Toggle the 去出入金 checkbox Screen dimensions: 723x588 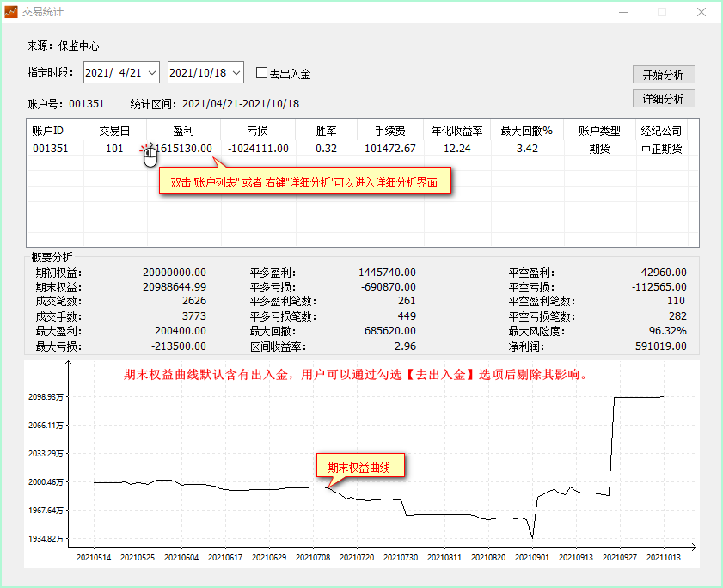261,73
